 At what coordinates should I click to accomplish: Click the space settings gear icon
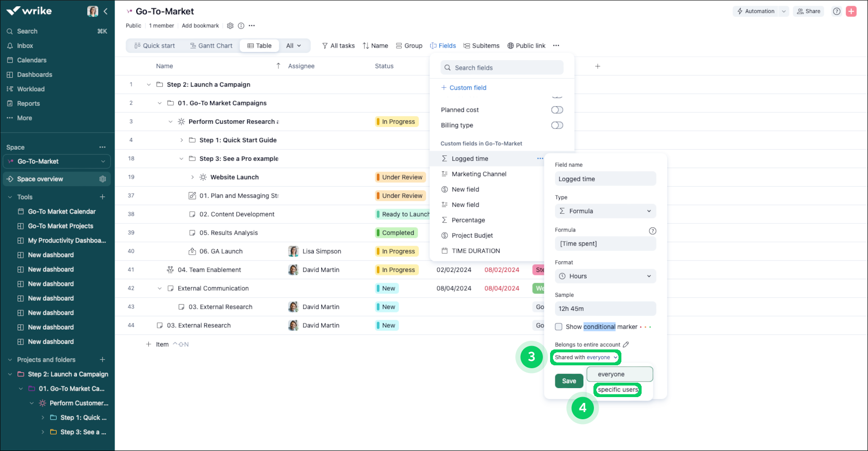tap(230, 26)
